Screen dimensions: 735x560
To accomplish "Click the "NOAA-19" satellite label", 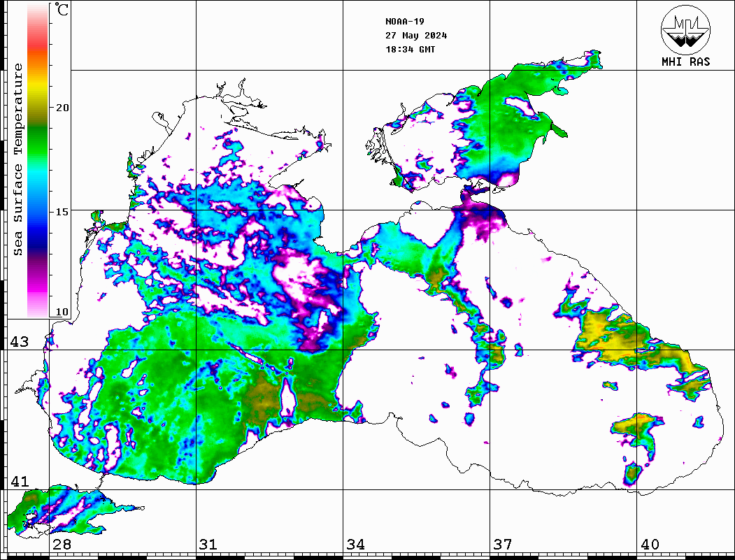I will [x=404, y=22].
